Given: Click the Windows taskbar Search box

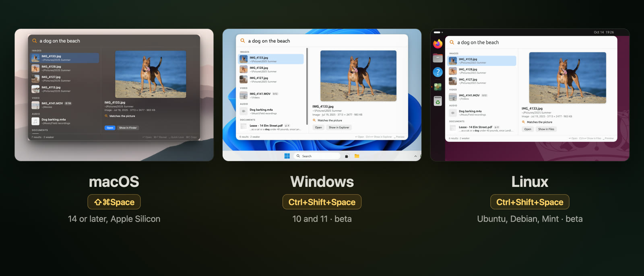Looking at the screenshot, I should [317, 156].
